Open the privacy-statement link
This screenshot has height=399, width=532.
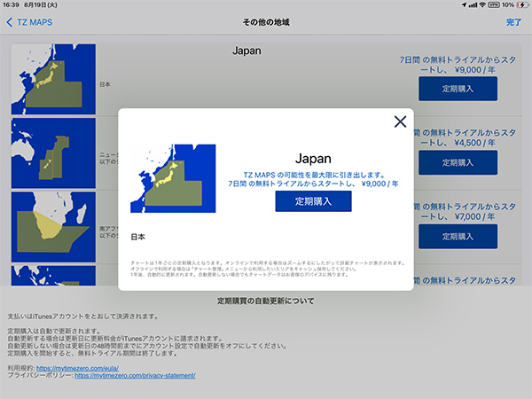click(135, 376)
